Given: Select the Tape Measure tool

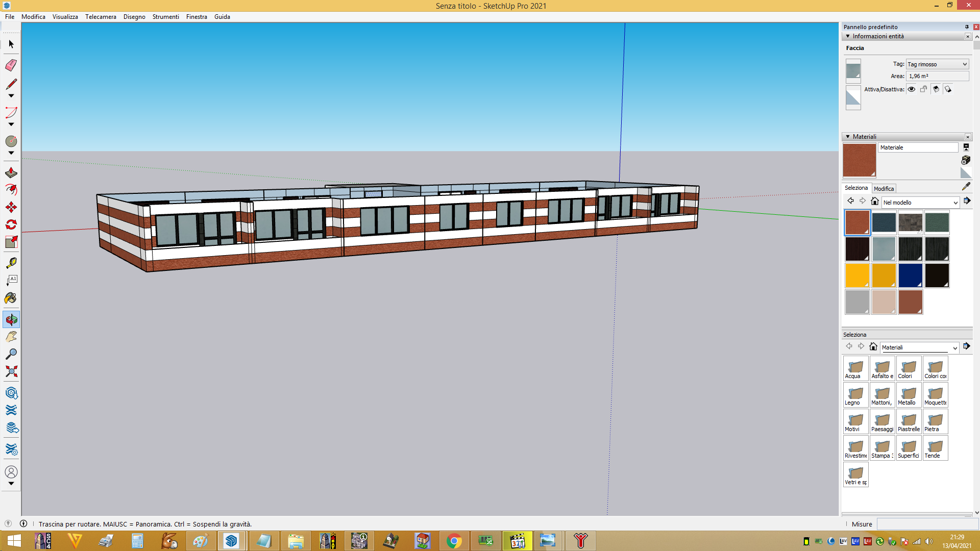Looking at the screenshot, I should (11, 263).
